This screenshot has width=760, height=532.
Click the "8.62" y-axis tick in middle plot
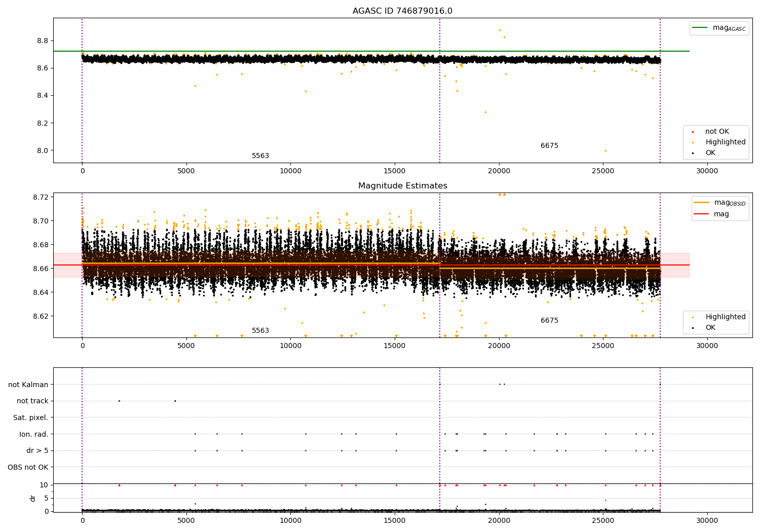coord(40,316)
